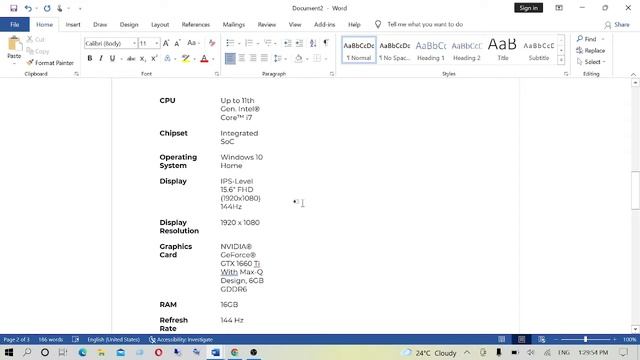The image size is (640, 360).
Task: Activate the Format Painter
Action: click(x=50, y=63)
